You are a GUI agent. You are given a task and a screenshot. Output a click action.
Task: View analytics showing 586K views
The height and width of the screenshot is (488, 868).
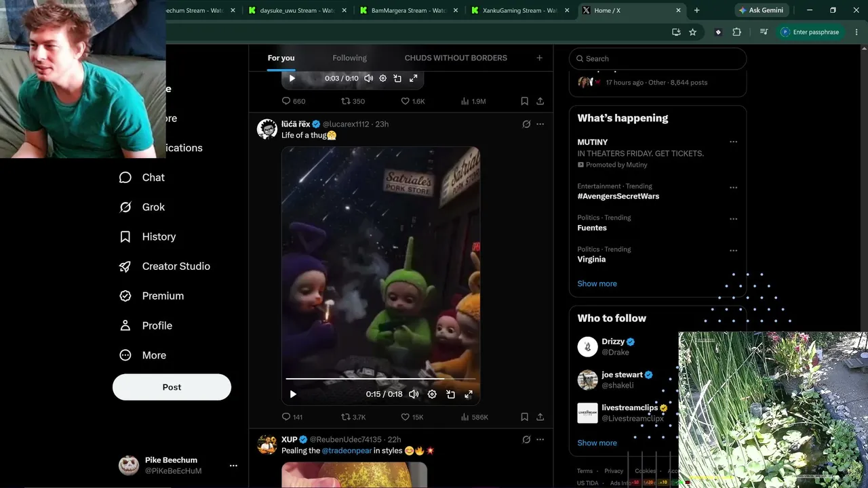475,417
